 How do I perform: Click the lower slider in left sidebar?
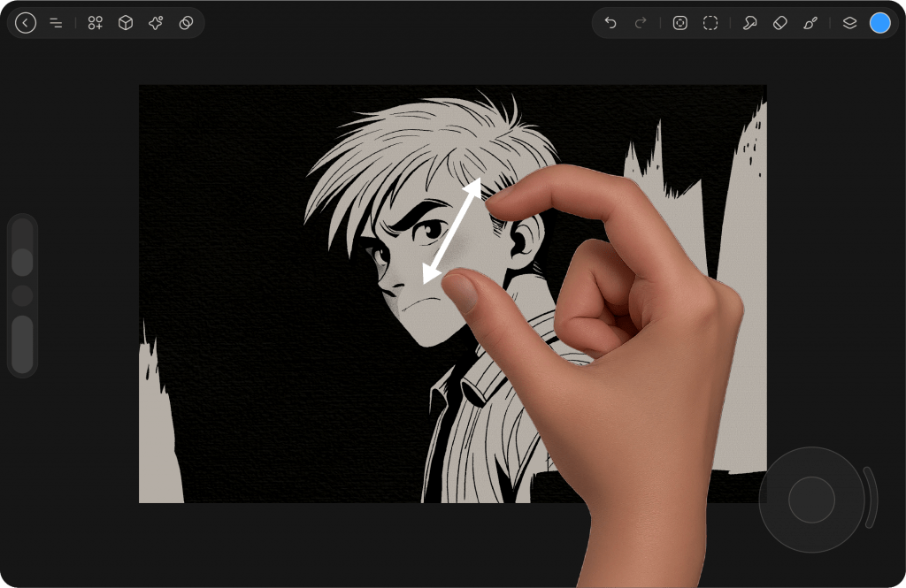(23, 344)
